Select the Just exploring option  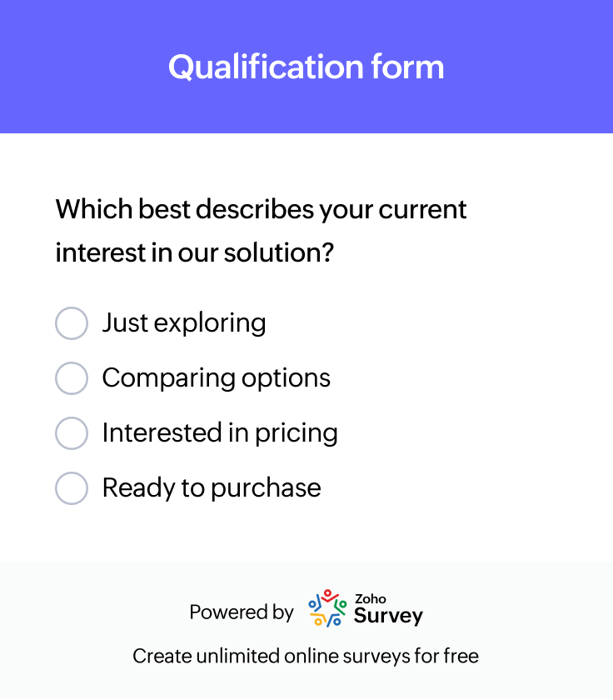coord(72,323)
